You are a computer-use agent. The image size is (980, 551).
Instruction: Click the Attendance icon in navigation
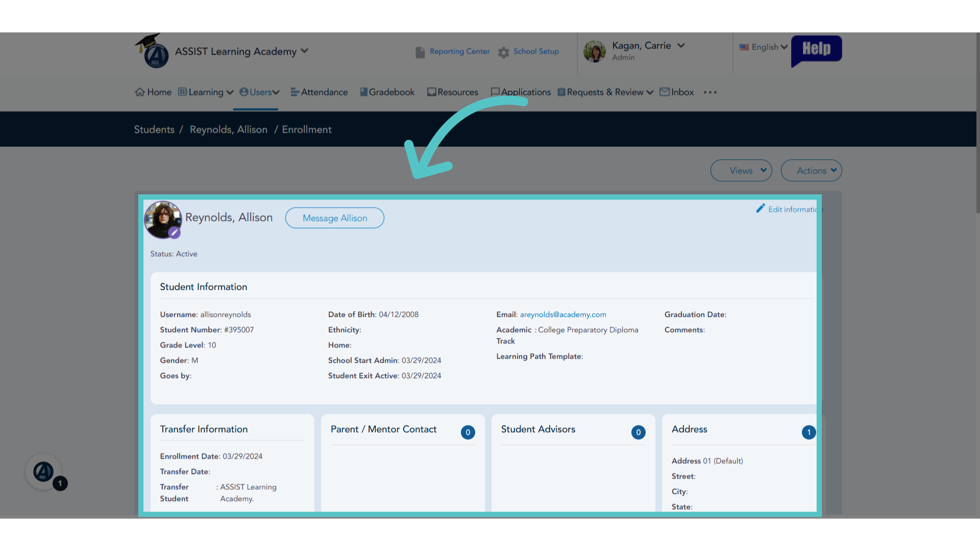[x=295, y=92]
